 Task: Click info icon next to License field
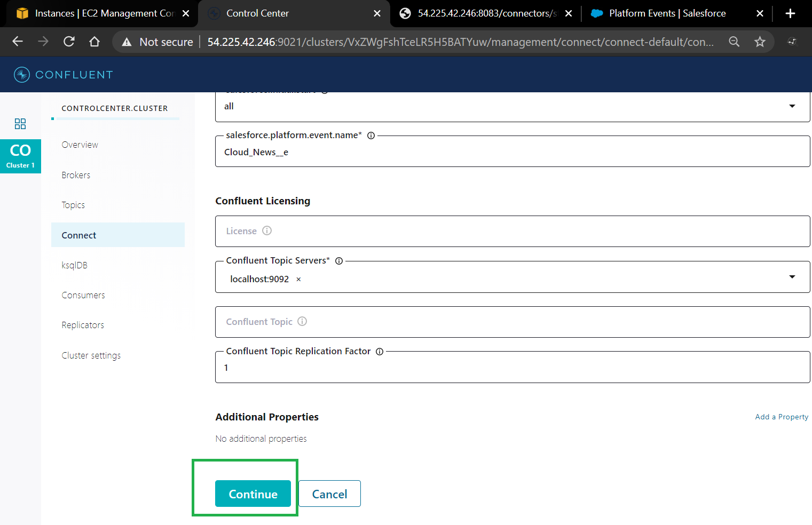click(x=267, y=230)
